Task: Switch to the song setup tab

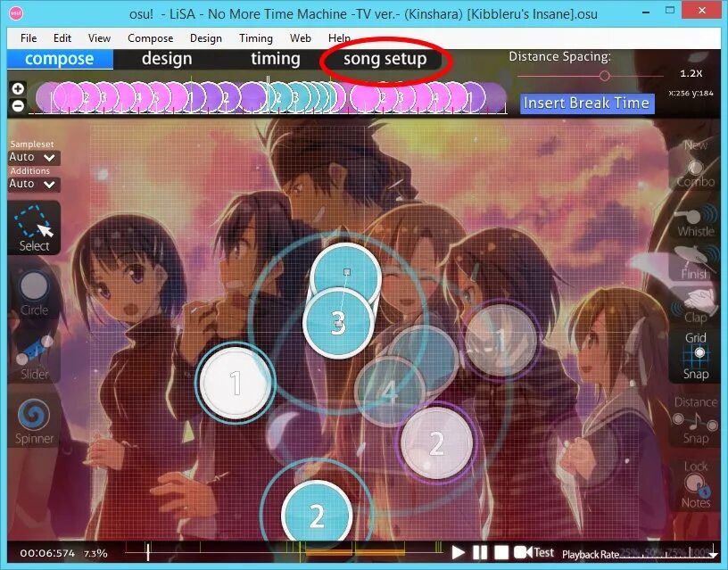Action: [385, 59]
